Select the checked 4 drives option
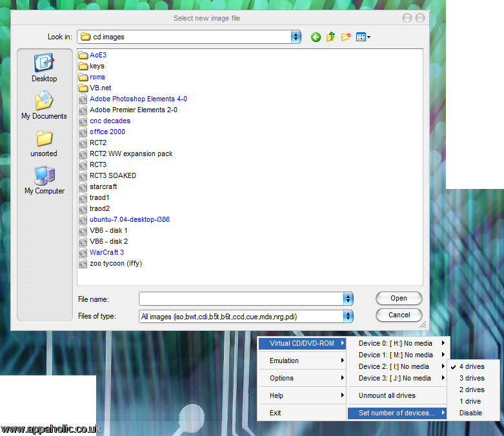 [x=474, y=366]
